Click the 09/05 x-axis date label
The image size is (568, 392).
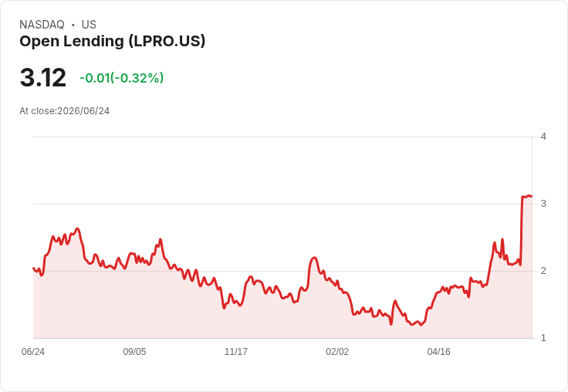pyautogui.click(x=134, y=351)
